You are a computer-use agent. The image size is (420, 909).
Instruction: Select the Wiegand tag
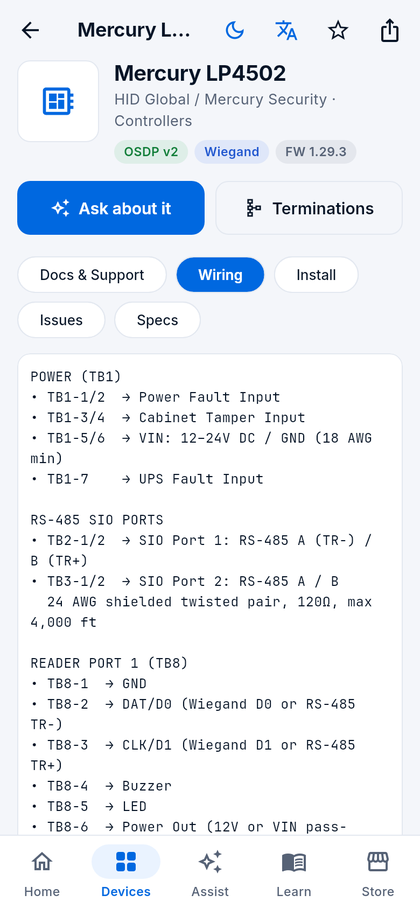[231, 152]
